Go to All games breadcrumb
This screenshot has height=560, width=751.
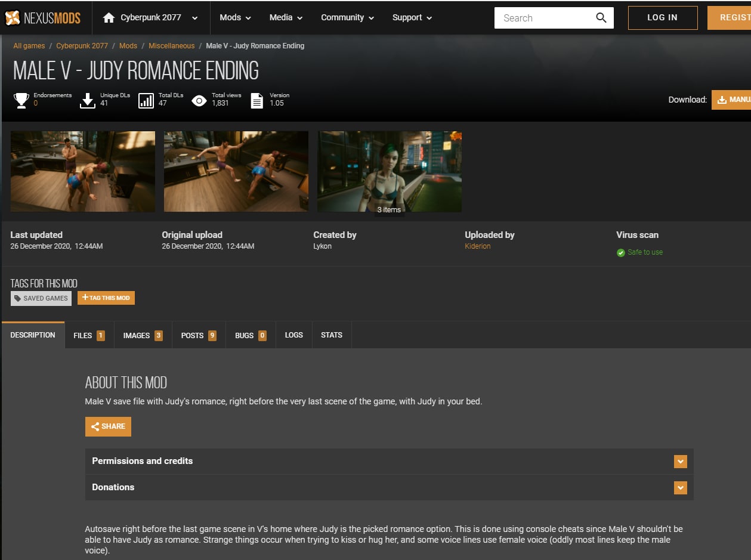click(29, 46)
